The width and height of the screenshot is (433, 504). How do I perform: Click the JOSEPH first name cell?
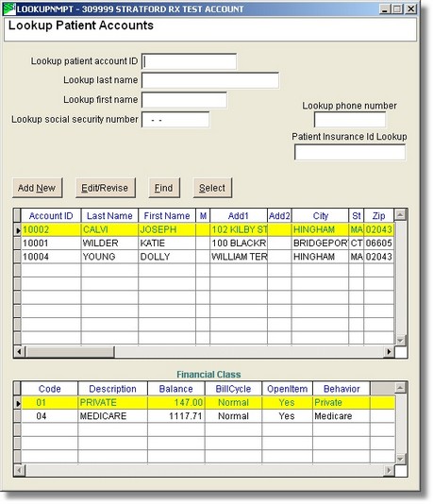click(x=167, y=229)
